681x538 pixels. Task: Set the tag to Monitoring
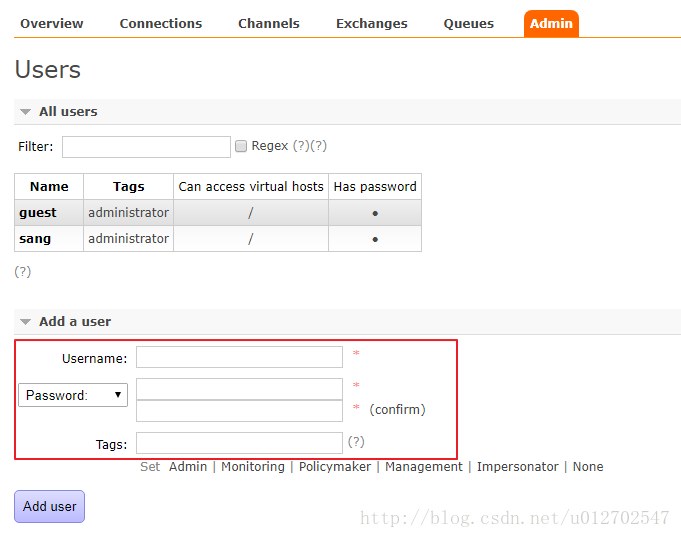click(x=252, y=467)
